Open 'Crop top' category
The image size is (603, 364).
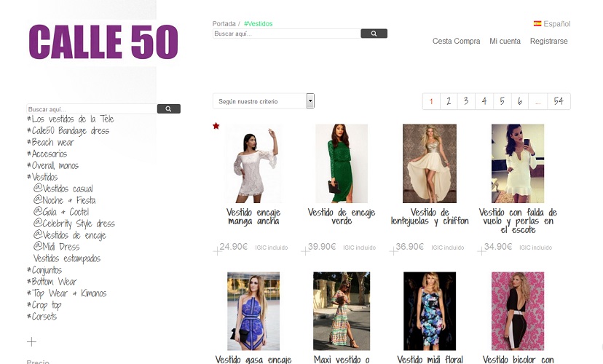point(44,305)
